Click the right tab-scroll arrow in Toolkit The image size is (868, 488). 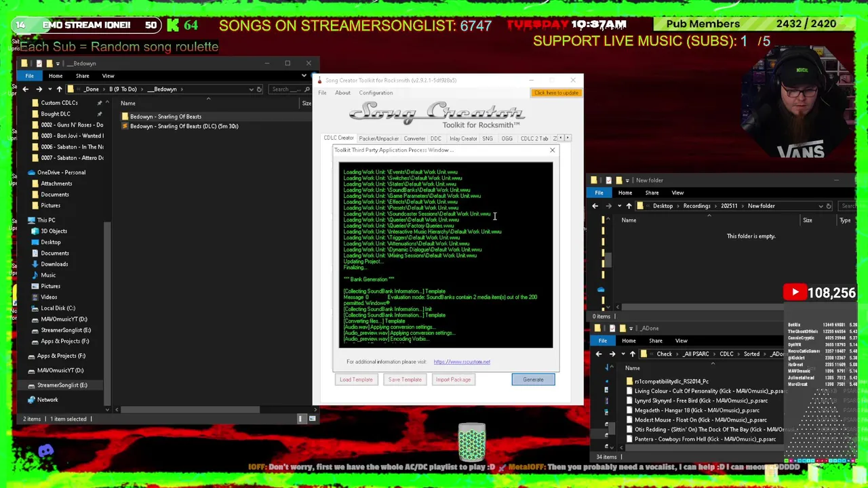[568, 138]
